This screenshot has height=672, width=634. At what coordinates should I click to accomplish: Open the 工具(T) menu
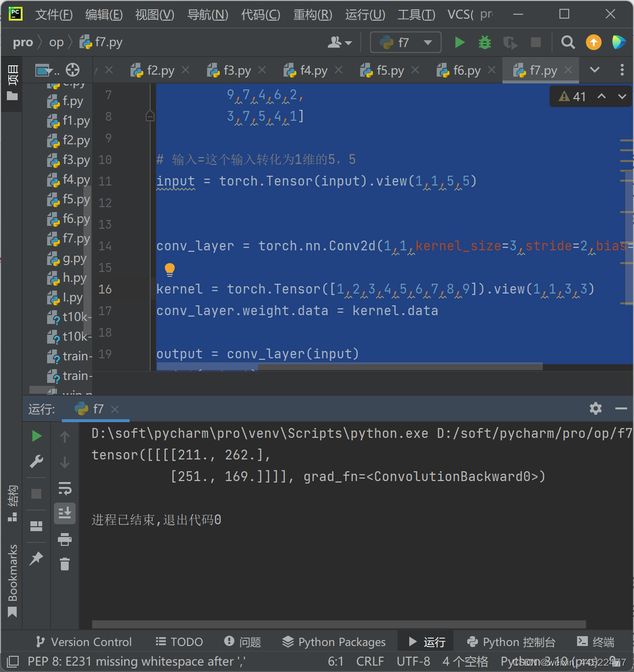coord(416,15)
